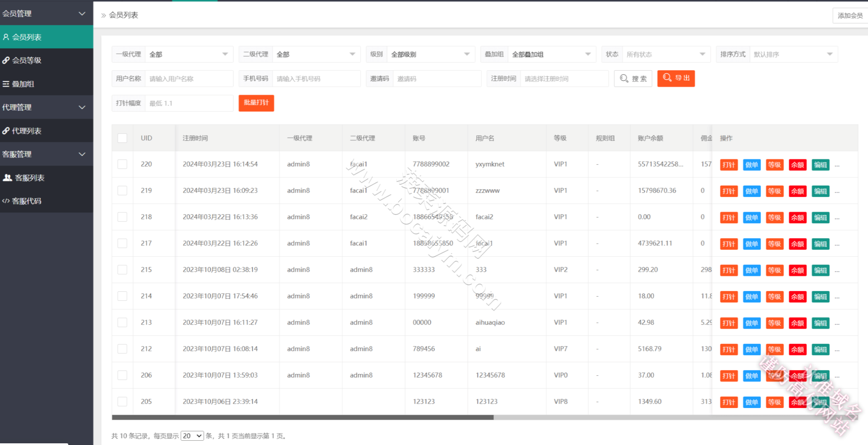Check the row for UID 212

tap(122, 349)
